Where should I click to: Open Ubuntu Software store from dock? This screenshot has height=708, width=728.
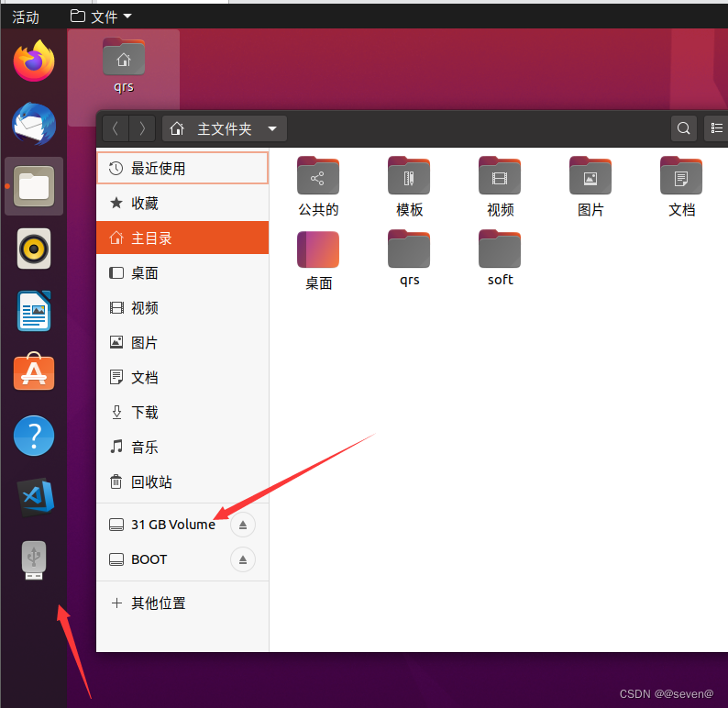(34, 371)
